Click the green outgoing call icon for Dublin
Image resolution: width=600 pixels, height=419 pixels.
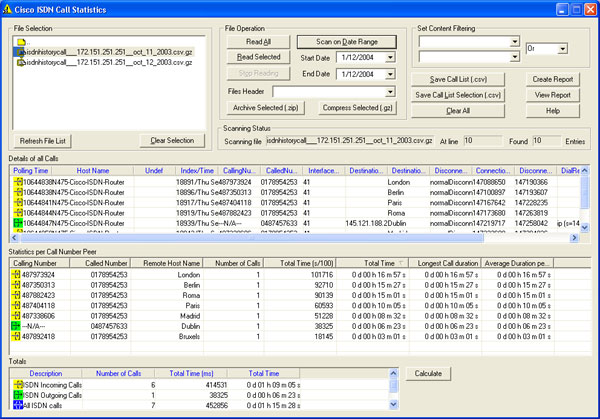16,326
